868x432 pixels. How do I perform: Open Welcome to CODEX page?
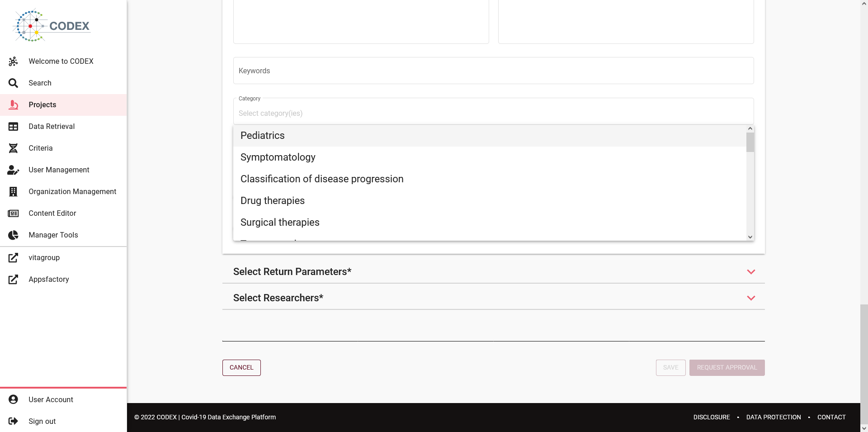click(61, 61)
